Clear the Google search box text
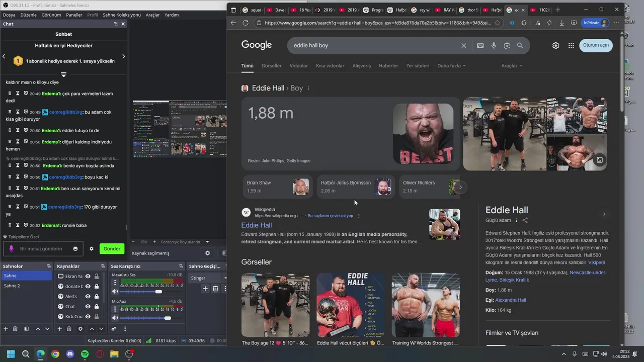644x362 pixels. 464,45
